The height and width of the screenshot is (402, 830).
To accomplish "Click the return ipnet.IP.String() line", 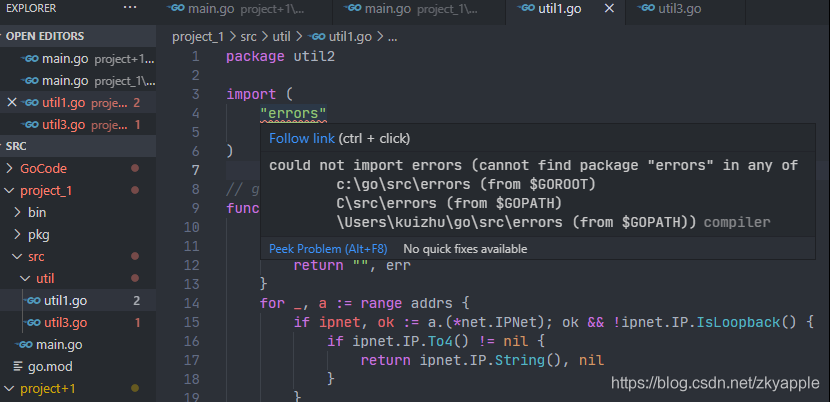I will [482, 361].
